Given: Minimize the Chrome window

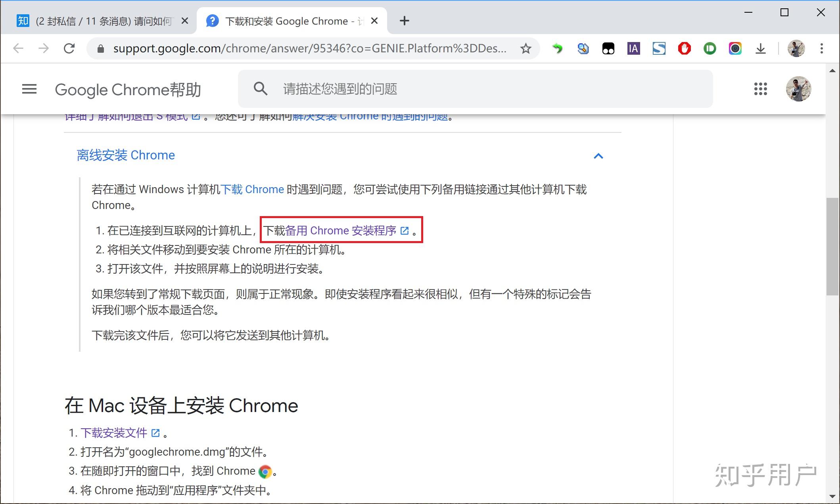Looking at the screenshot, I should [x=748, y=12].
